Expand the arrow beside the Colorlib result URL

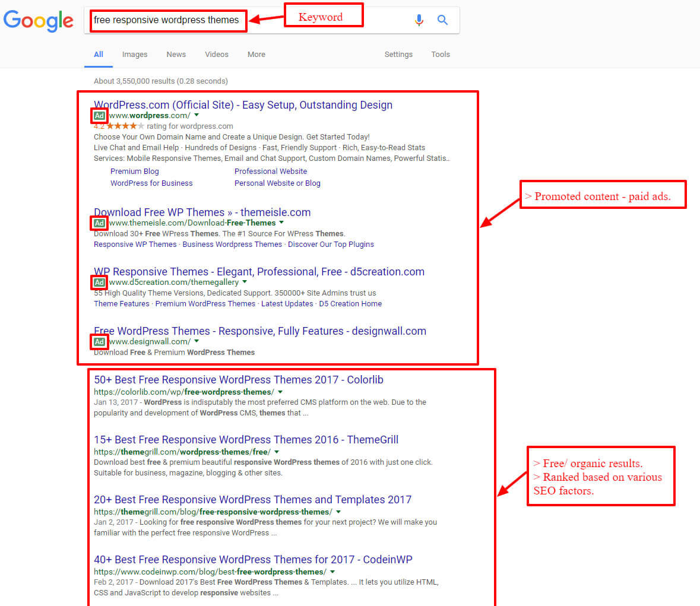point(280,392)
